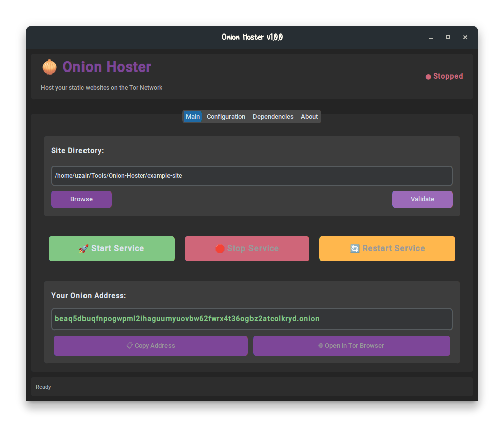Open the Configuration tab
This screenshot has height=427, width=504.
[x=226, y=116]
